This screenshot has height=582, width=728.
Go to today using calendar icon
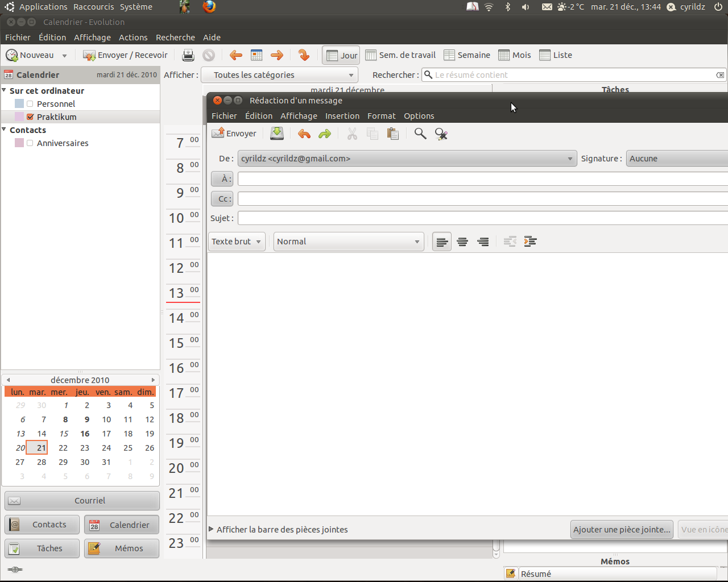point(257,55)
